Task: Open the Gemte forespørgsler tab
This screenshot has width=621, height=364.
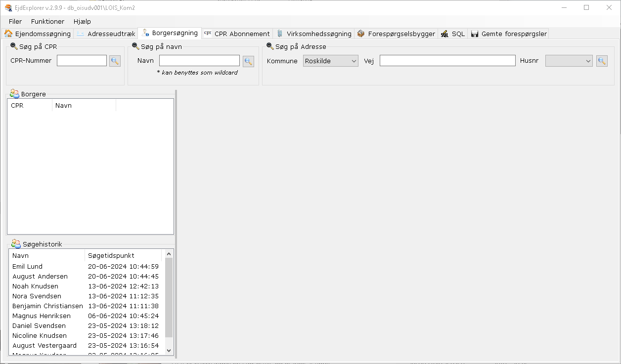Action: (x=509, y=34)
